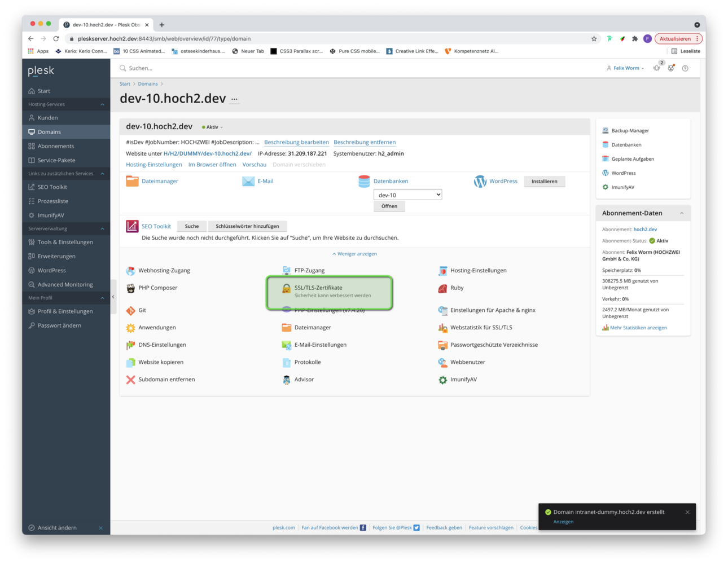The image size is (728, 564).
Task: Click the help question mark icon
Action: (685, 68)
